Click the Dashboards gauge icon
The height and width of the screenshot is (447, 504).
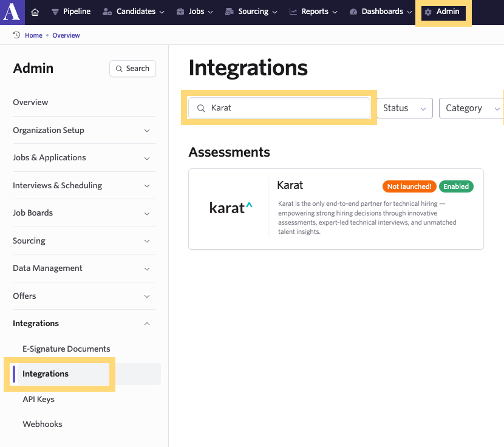(x=353, y=12)
